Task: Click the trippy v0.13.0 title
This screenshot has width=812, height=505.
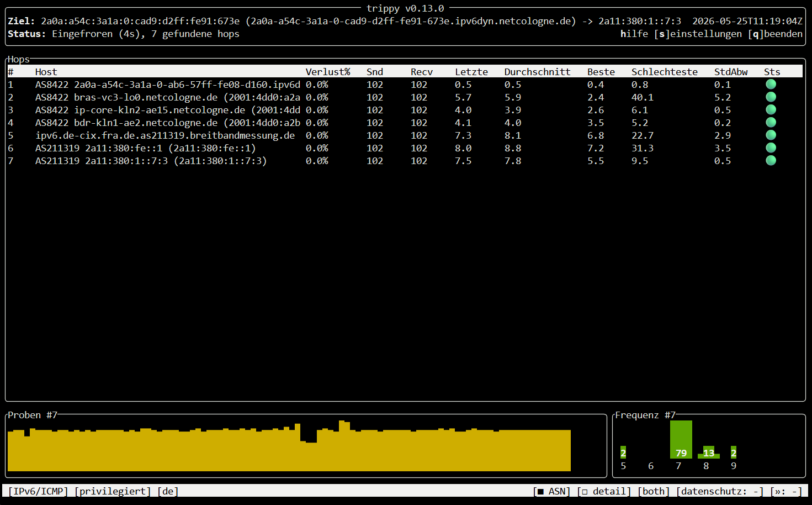Action: (x=405, y=8)
